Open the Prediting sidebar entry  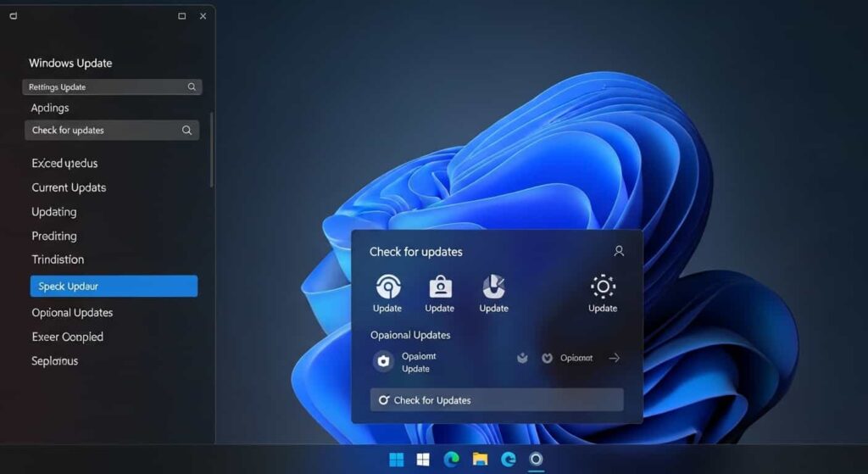[54, 237]
